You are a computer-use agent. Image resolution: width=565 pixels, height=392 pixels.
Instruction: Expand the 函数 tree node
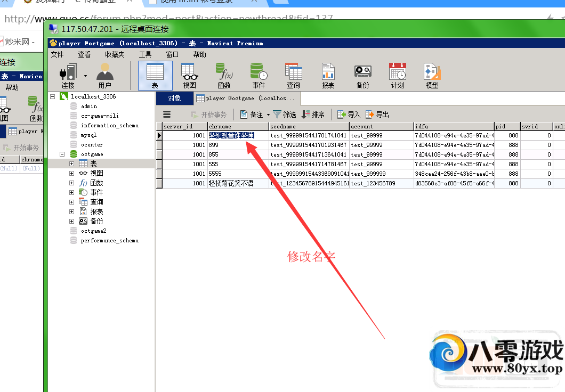click(72, 183)
